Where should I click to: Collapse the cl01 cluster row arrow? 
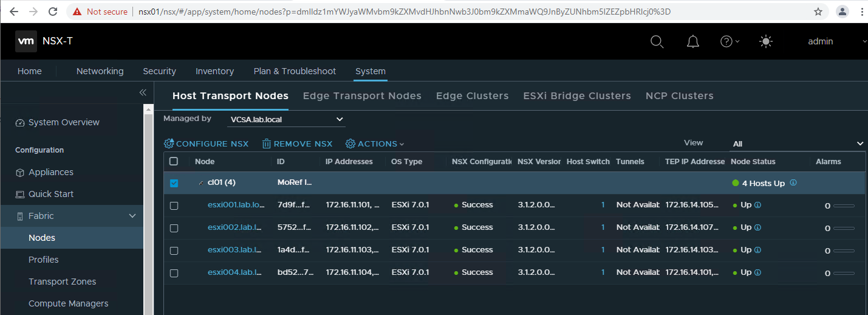coord(201,183)
